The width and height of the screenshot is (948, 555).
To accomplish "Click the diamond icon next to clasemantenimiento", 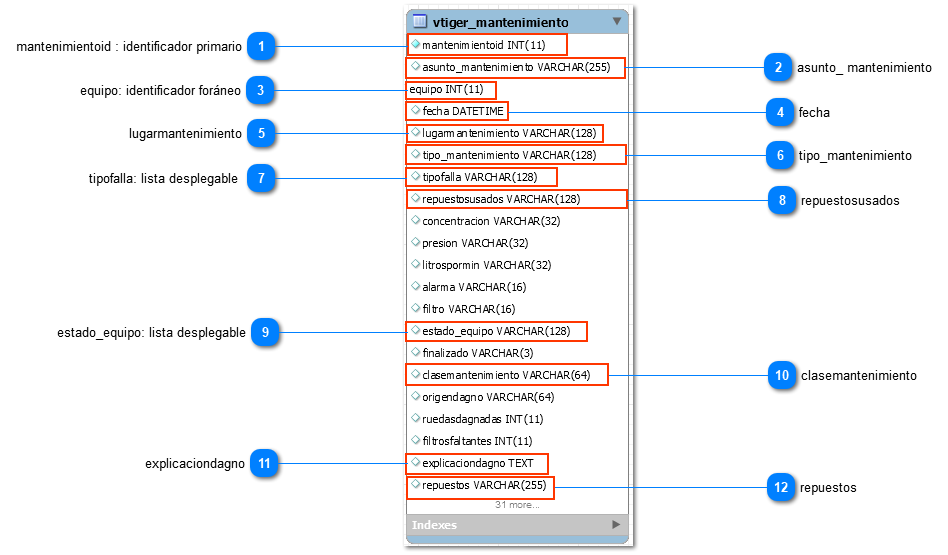I will [x=415, y=374].
